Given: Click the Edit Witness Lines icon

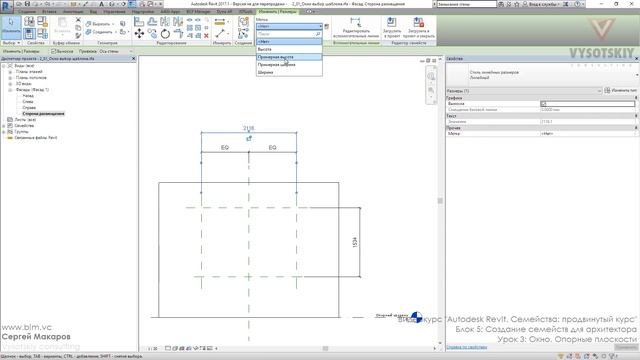Looking at the screenshot, I should click(x=356, y=22).
